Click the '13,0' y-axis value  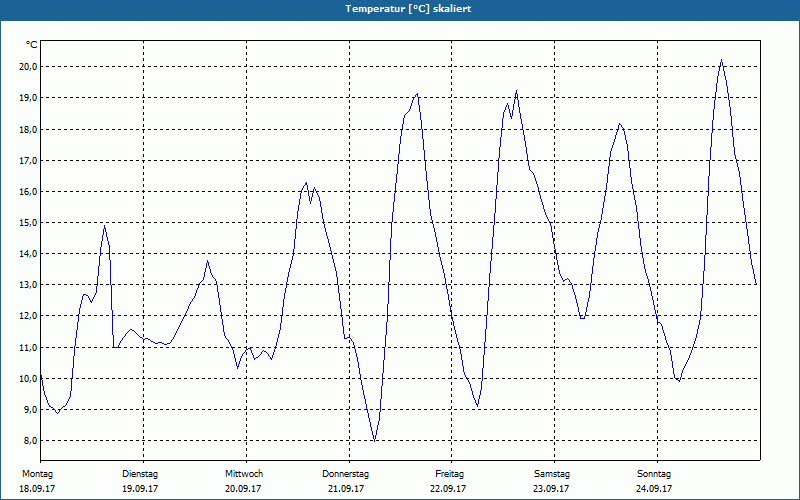tap(28, 285)
